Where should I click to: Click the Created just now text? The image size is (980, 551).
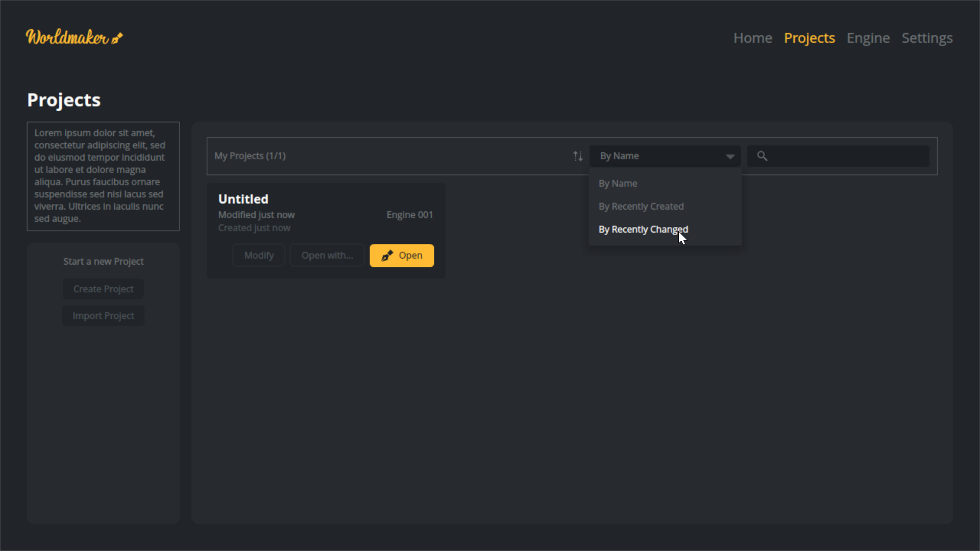(254, 228)
